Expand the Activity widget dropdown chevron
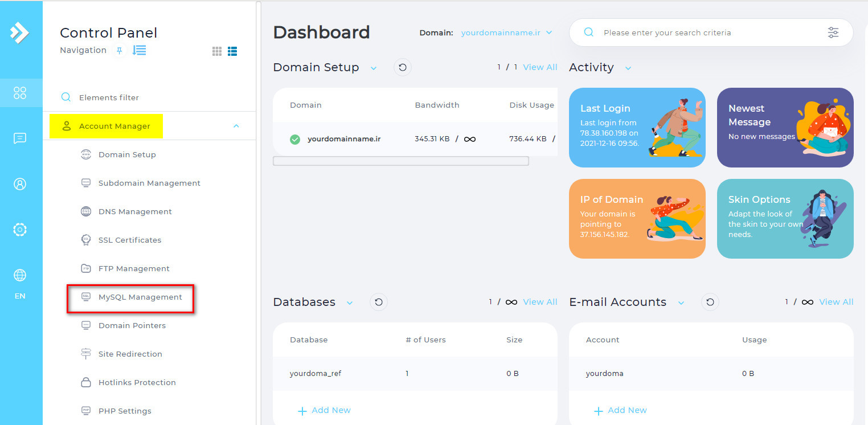Screen dimensions: 868x425 click(628, 68)
